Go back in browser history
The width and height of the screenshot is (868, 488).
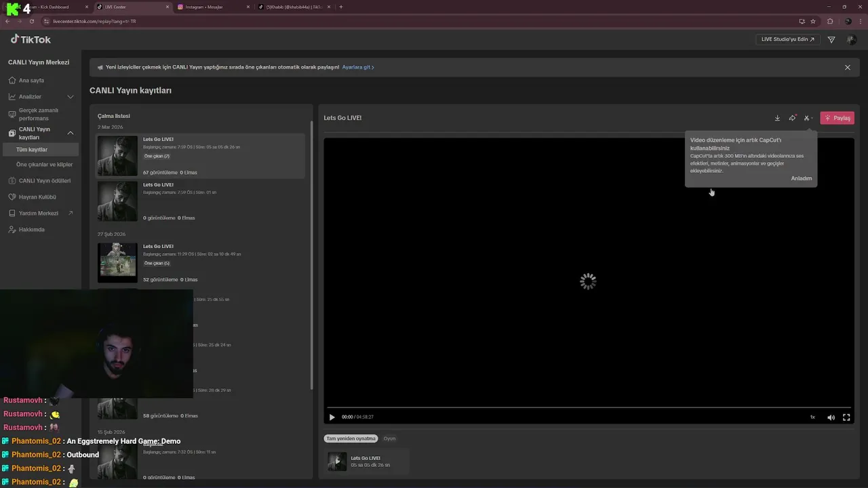7,21
